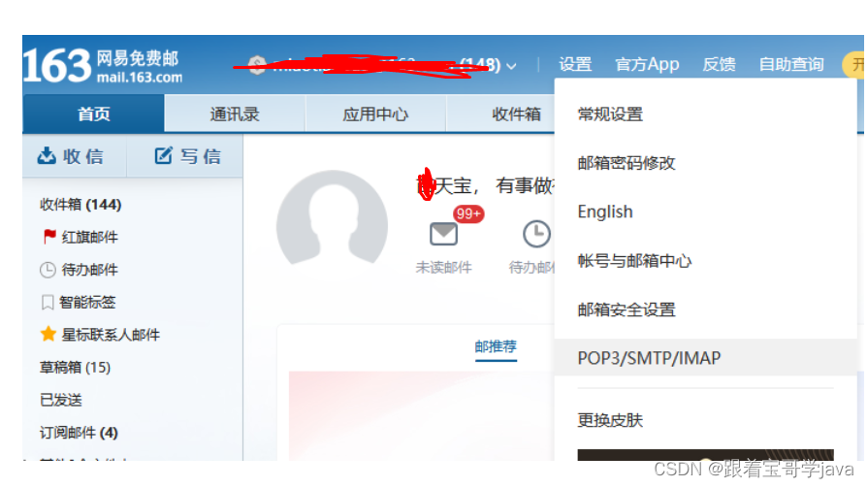868x488 pixels.
Task: Click the clock icon beside 待办邮件 in sidebar
Action: click(48, 270)
